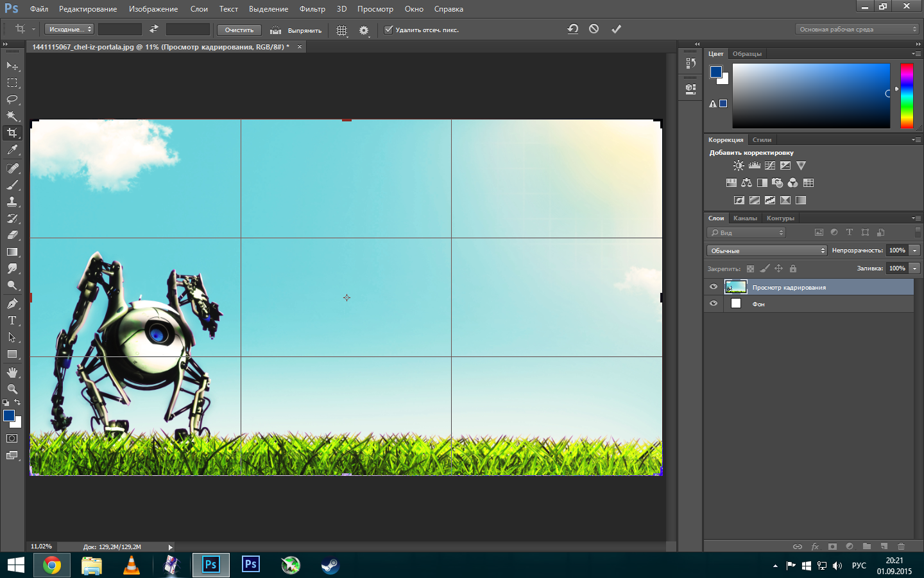This screenshot has height=578, width=924.
Task: Add Brightness/Contrast adjustment
Action: click(739, 166)
